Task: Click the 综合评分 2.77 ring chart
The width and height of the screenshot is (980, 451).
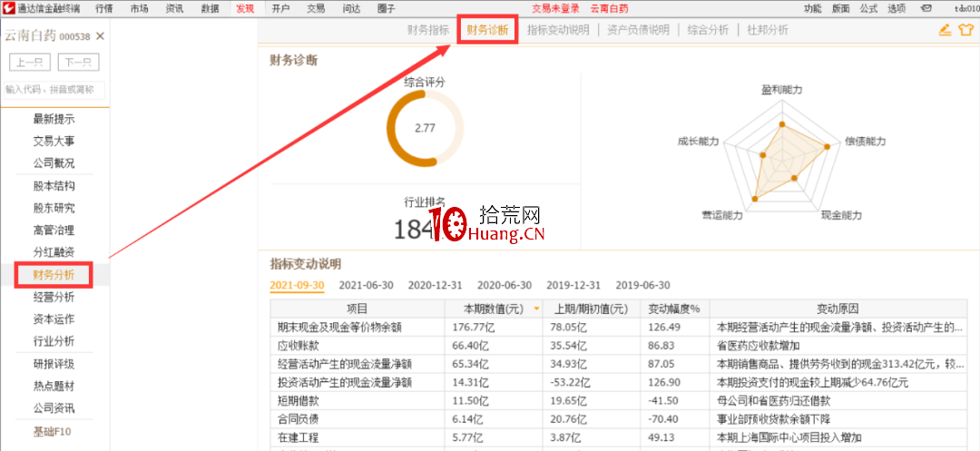Action: pyautogui.click(x=425, y=129)
